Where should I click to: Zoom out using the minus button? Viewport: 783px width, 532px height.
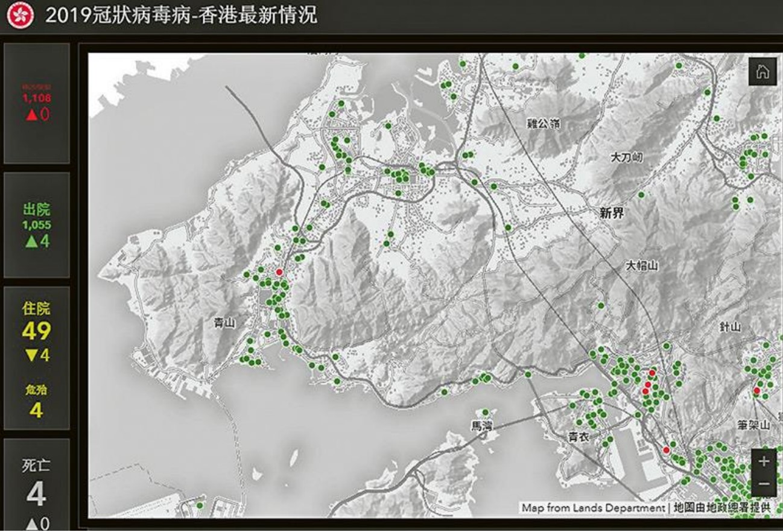tap(764, 484)
